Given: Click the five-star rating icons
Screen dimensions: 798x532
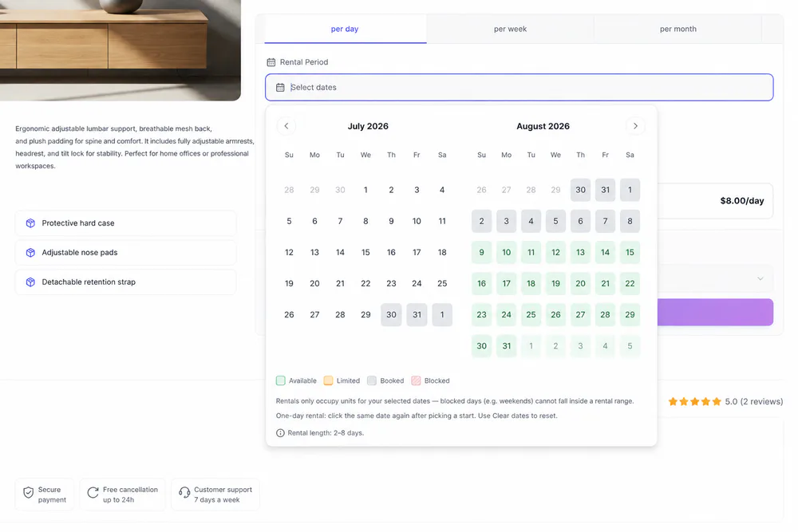Looking at the screenshot, I should click(695, 402).
